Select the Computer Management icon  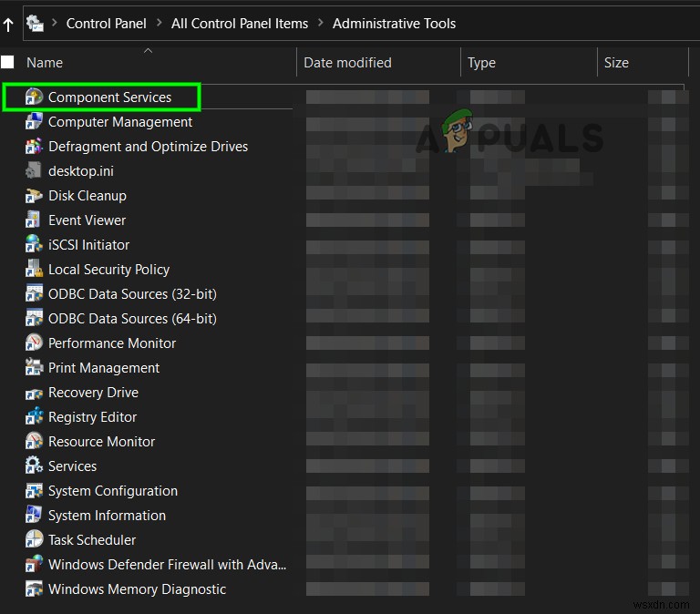pyautogui.click(x=34, y=121)
